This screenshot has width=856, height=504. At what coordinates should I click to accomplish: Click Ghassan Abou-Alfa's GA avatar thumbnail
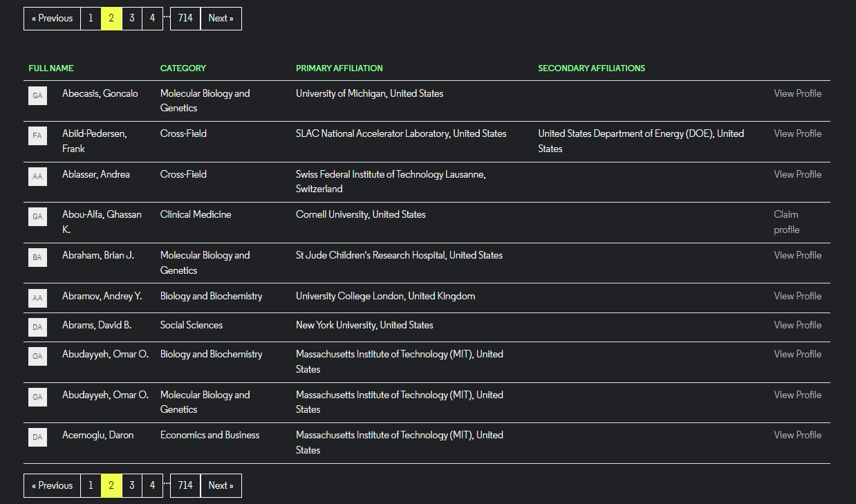37,216
